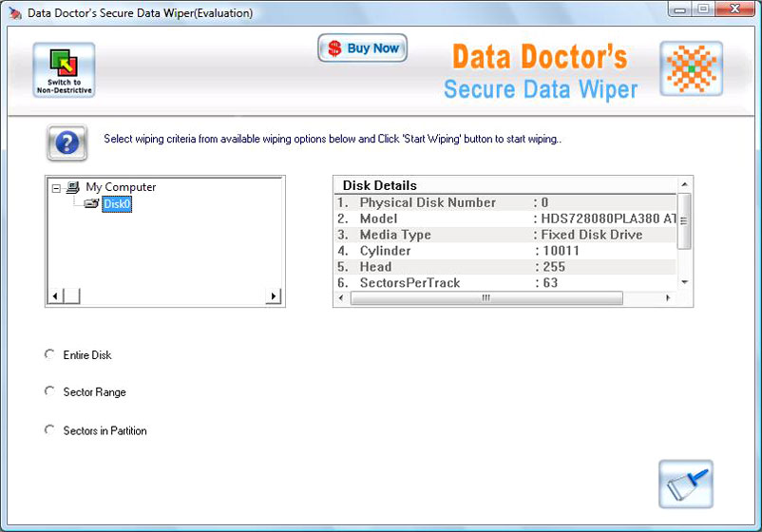Click Disk Details horizontal scrollbar thumb
This screenshot has height=532, width=762.
coord(486,297)
